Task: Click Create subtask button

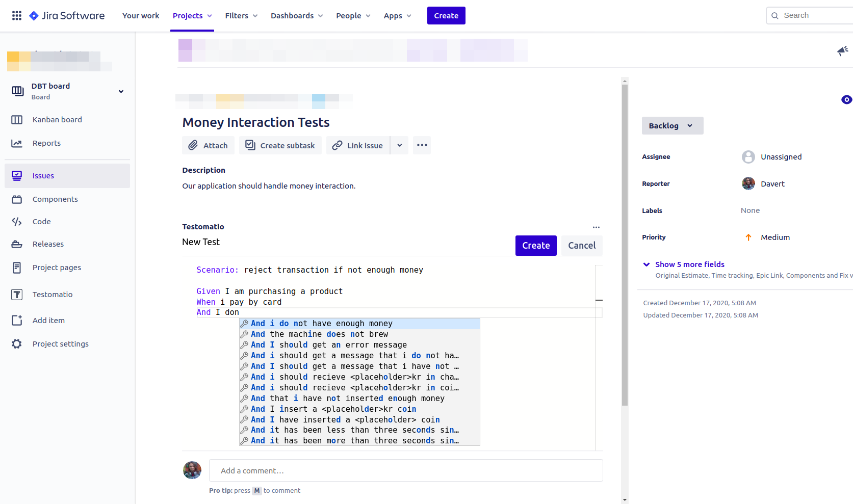Action: (280, 145)
